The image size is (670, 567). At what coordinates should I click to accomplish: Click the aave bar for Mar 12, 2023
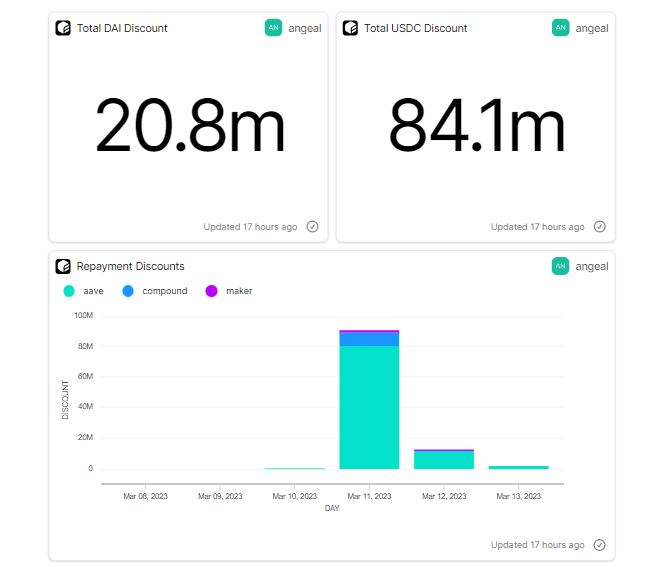pyautogui.click(x=444, y=460)
